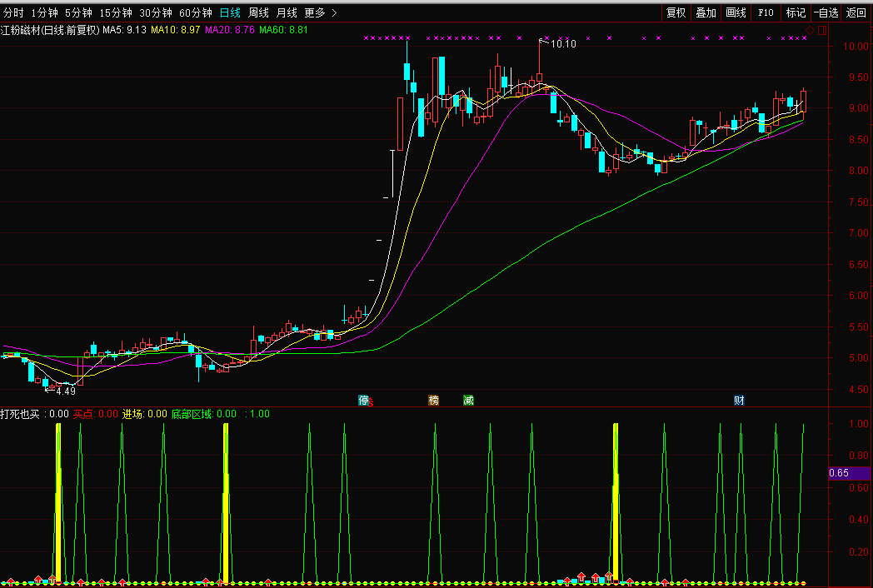This screenshot has width=873, height=588.
Task: Select the 30分钟 period tab
Action: pyautogui.click(x=156, y=12)
